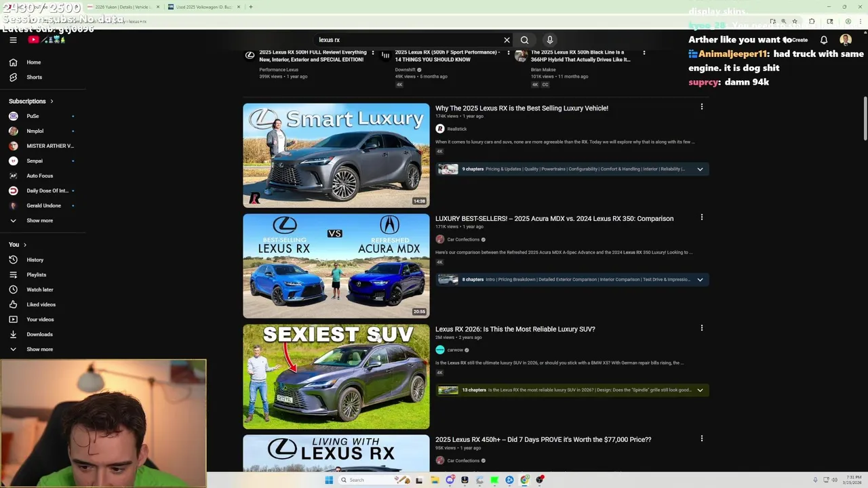This screenshot has width=868, height=488.
Task: Open more options for 'Most Reliable Luxury SUV' video
Action: pyautogui.click(x=702, y=327)
